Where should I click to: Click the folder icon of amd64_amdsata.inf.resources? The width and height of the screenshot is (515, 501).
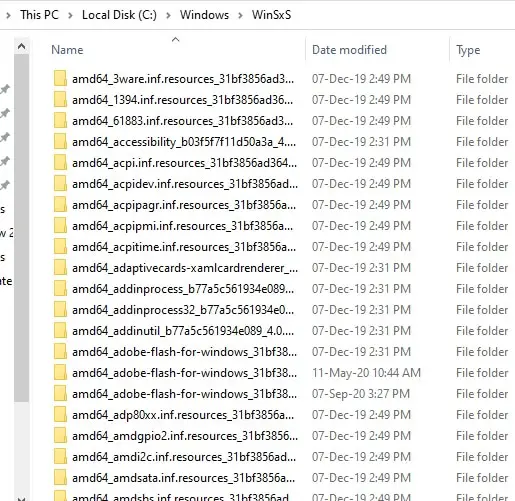(60, 478)
